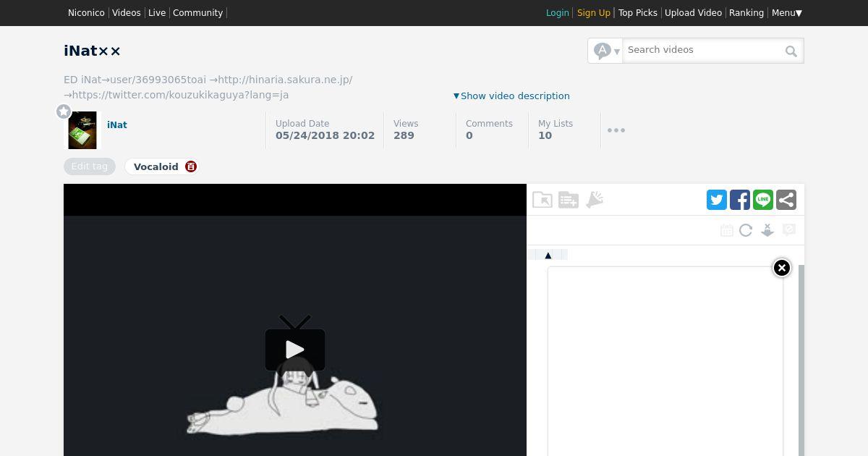Open the search type dropdown
This screenshot has height=456, width=868.
[x=605, y=51]
